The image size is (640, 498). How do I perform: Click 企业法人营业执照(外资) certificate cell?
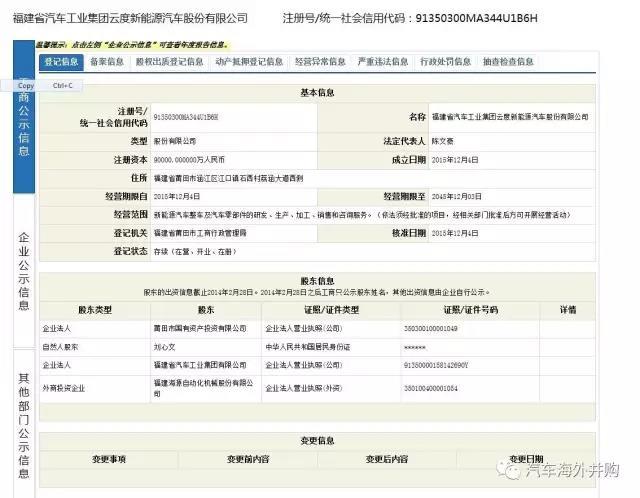[304, 388]
